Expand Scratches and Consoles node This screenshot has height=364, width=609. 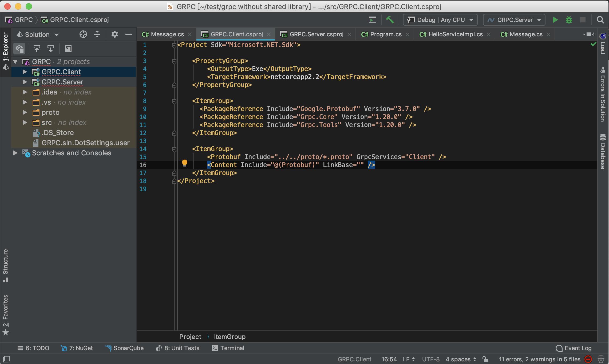[x=15, y=153]
